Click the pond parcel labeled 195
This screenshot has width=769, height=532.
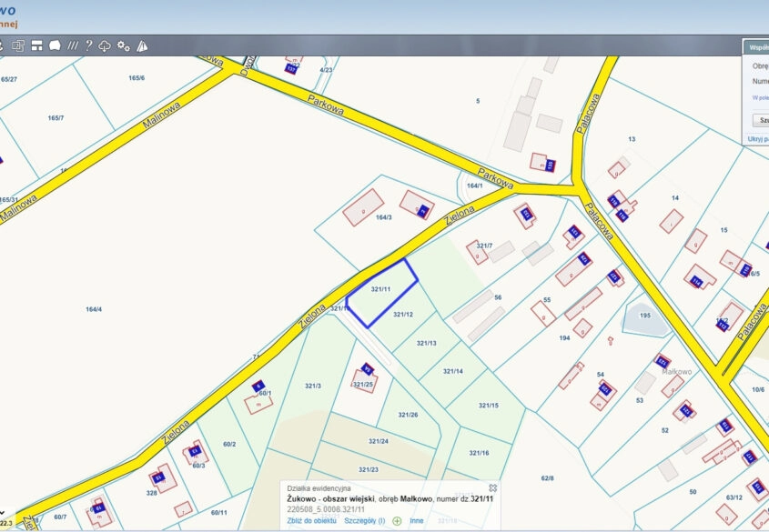coord(644,316)
